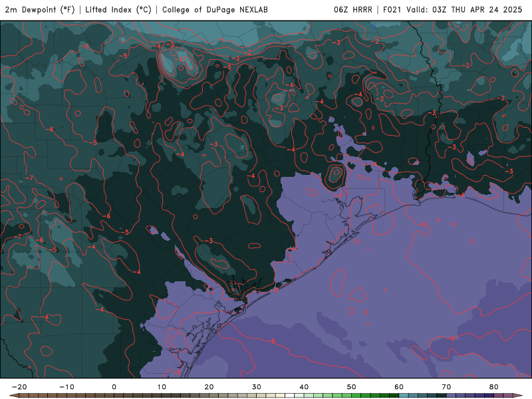The image size is (532, 399).
Task: Click the "70" color scale label
Action: [x=446, y=387]
